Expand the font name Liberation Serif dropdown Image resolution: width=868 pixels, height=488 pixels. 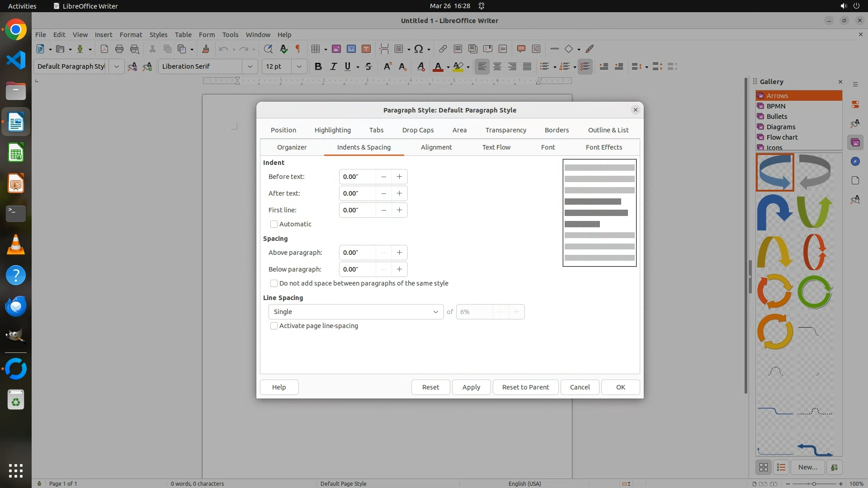[250, 66]
